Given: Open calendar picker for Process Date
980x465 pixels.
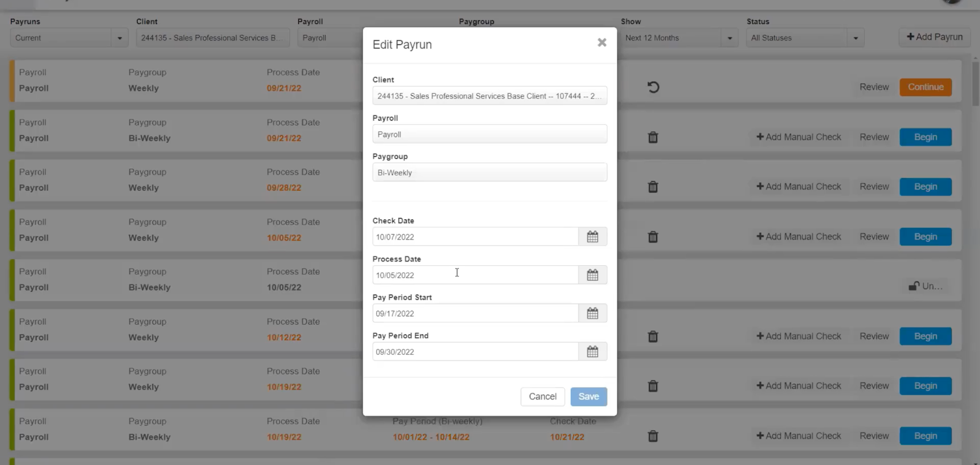Looking at the screenshot, I should 592,275.
